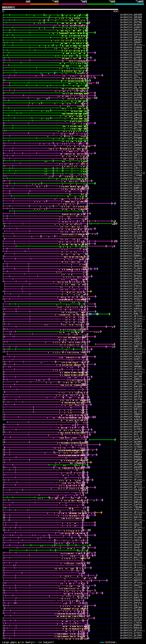Open the UniRef100_C6TK91 hit
This screenshot has width=146, height=644.
point(131,183)
